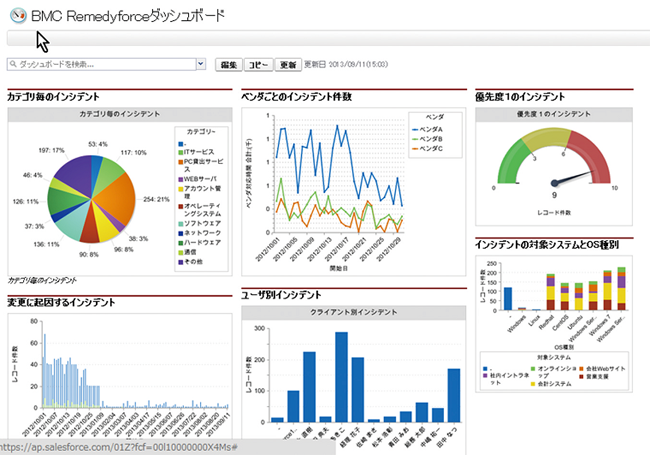Open the vendor incident line chart
The image size is (650, 460).
pos(354,191)
